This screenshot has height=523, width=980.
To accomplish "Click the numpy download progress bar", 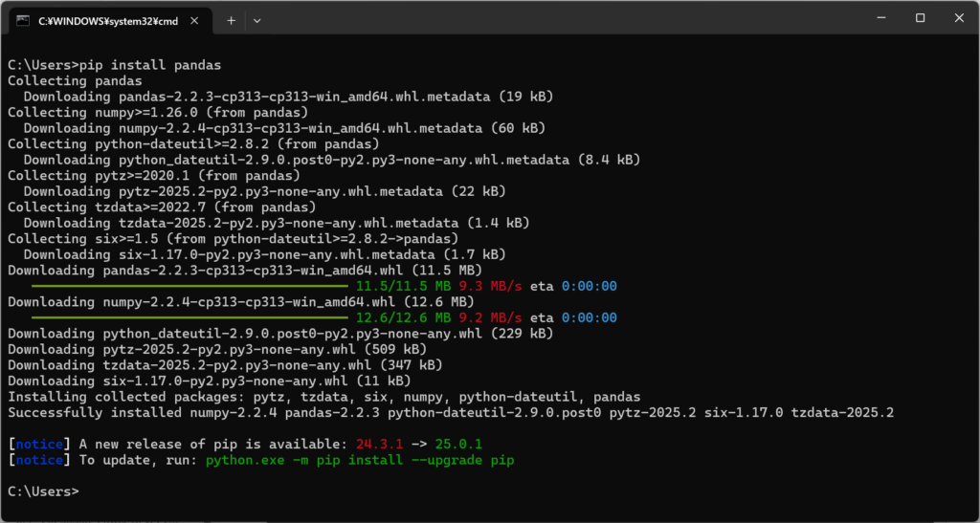I will (189, 317).
